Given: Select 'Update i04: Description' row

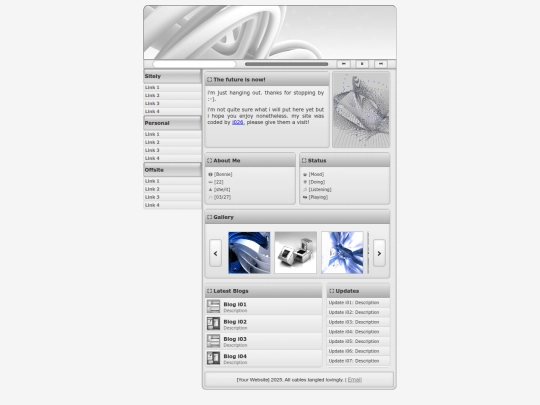Looking at the screenshot, I should tap(358, 332).
